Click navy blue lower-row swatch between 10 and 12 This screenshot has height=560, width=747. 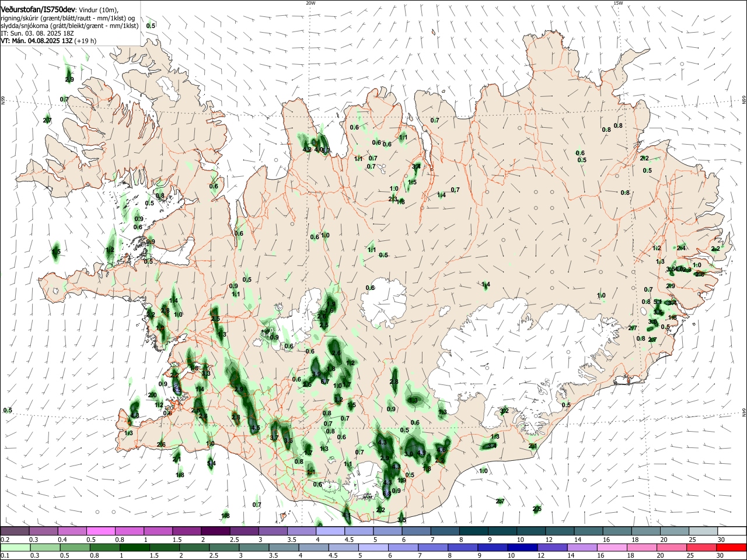(522, 548)
